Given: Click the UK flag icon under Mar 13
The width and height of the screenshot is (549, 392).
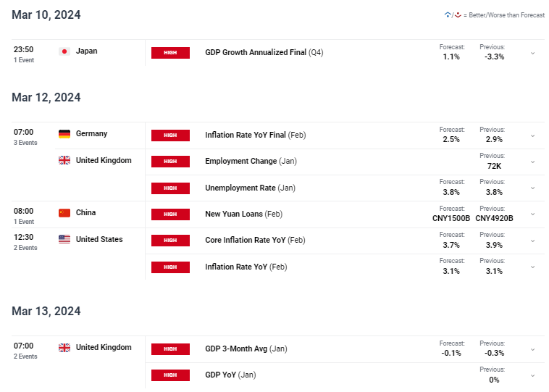Looking at the screenshot, I should (x=64, y=348).
